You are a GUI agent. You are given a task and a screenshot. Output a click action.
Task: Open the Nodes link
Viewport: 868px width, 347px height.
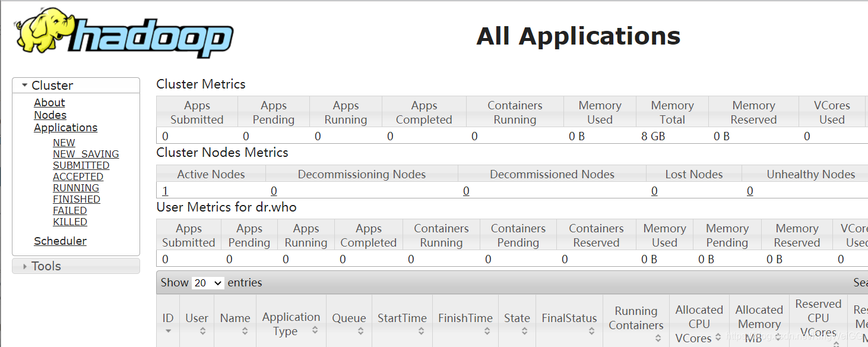coord(50,115)
